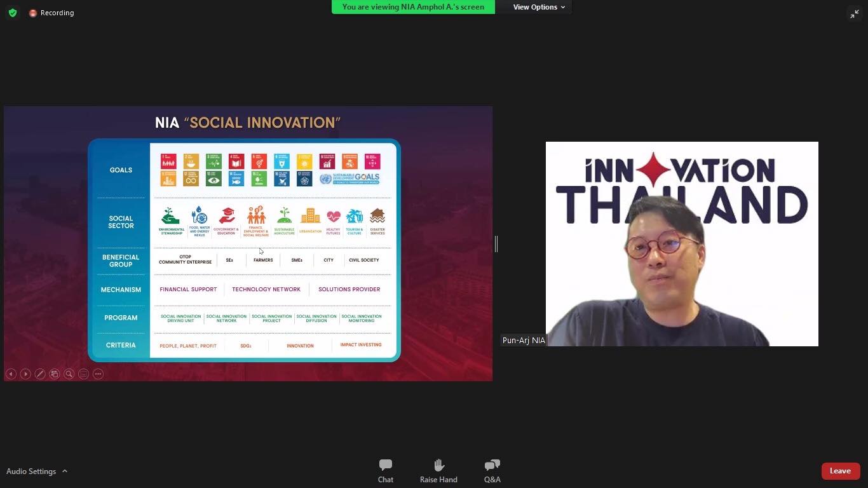This screenshot has height=488, width=868.
Task: Click the CRITERIA row label
Action: coord(121,345)
